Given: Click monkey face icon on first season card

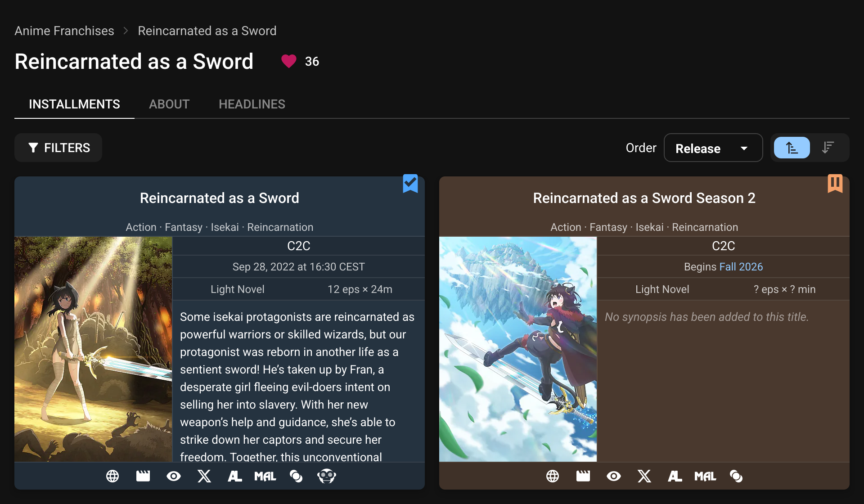Looking at the screenshot, I should pos(327,476).
